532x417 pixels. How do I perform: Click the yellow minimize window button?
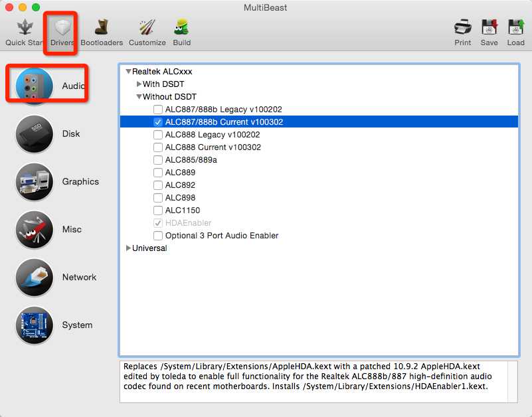[23, 7]
